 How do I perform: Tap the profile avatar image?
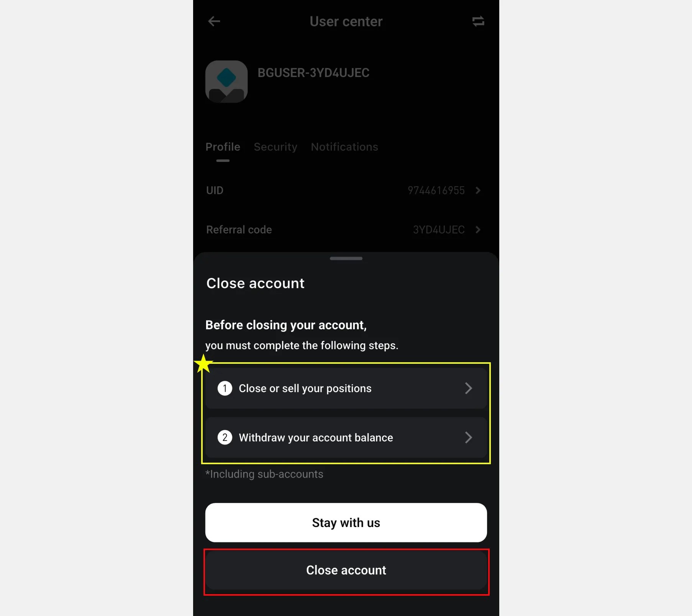point(226,81)
